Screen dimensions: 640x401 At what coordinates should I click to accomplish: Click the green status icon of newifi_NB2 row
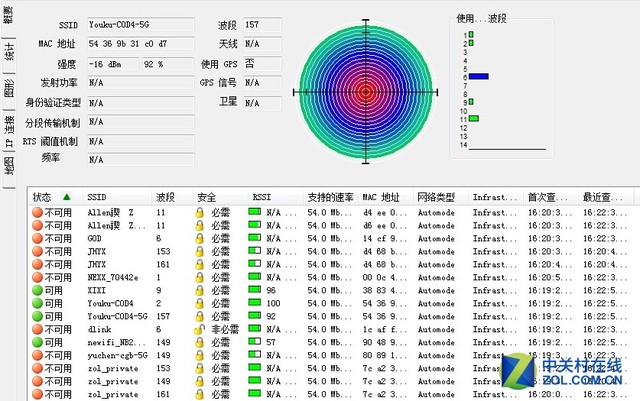click(38, 343)
